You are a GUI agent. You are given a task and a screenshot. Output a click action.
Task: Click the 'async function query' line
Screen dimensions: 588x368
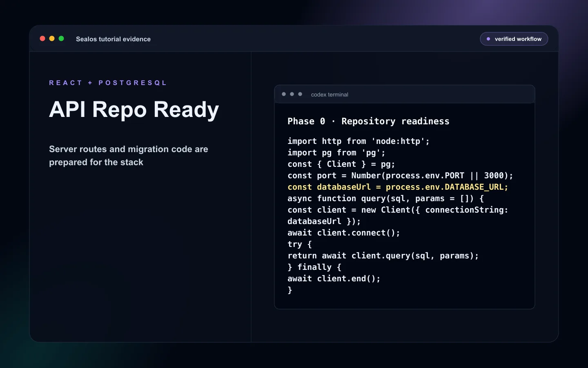385,198
